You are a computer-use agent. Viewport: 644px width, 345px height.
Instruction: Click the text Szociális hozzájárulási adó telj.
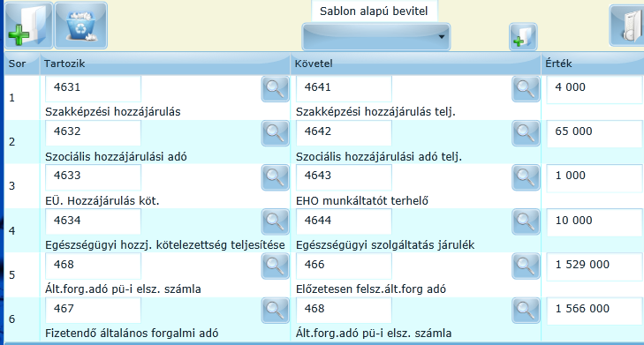point(379,157)
